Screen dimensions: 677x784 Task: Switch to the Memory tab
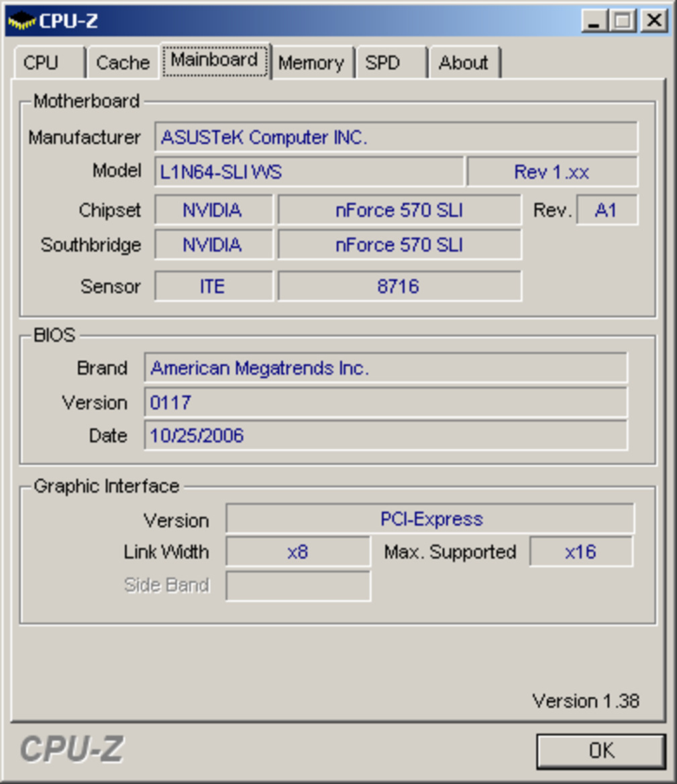311,63
